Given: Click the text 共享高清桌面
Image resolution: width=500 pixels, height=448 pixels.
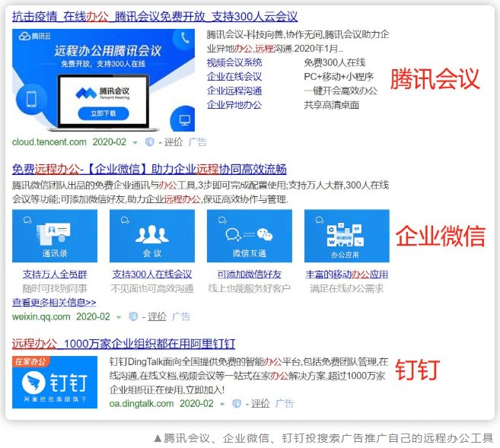Looking at the screenshot, I should (x=332, y=105).
